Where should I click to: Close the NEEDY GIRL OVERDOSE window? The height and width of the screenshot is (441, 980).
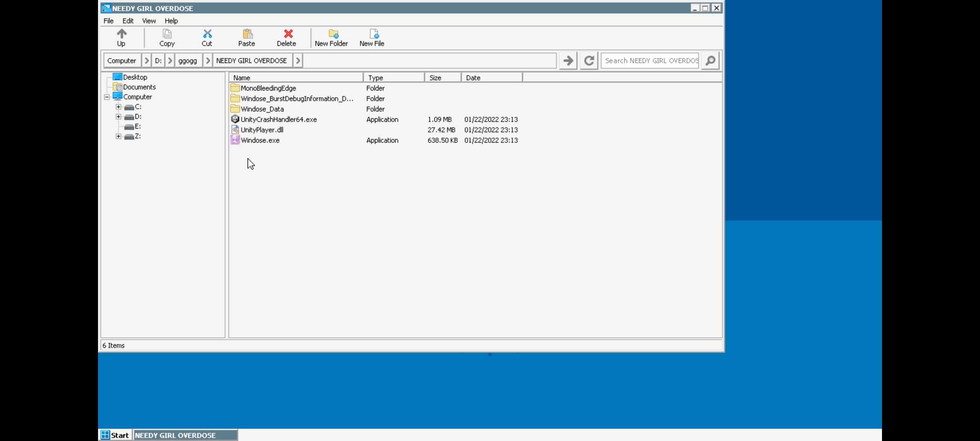point(716,8)
